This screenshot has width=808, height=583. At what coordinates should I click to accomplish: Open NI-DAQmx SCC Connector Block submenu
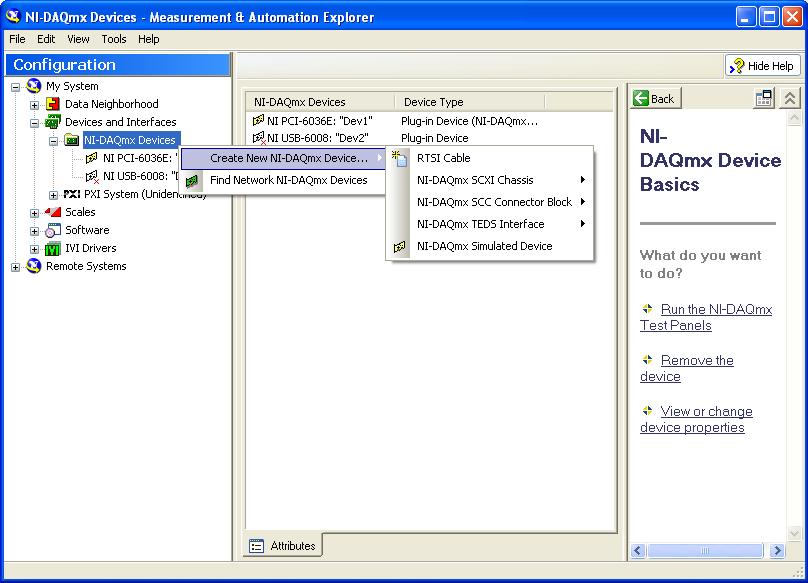pyautogui.click(x=490, y=202)
